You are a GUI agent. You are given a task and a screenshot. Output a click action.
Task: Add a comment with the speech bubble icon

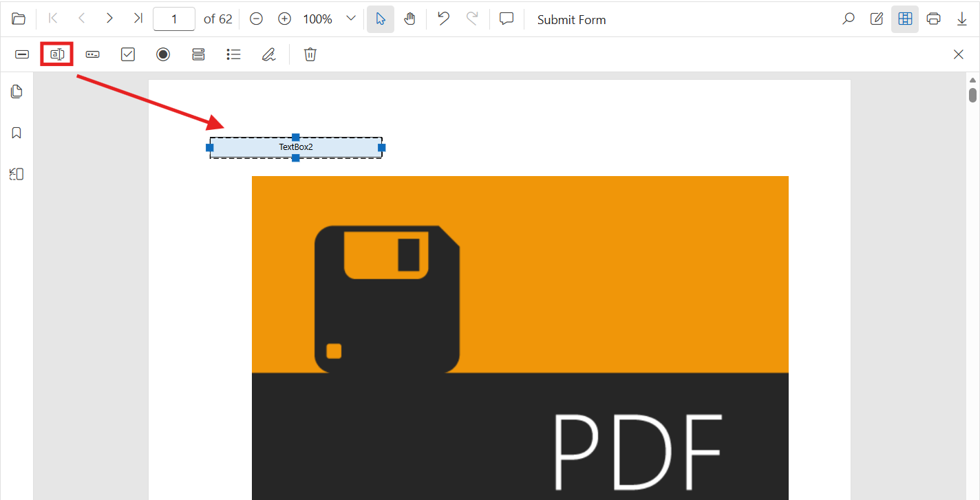[x=507, y=19]
